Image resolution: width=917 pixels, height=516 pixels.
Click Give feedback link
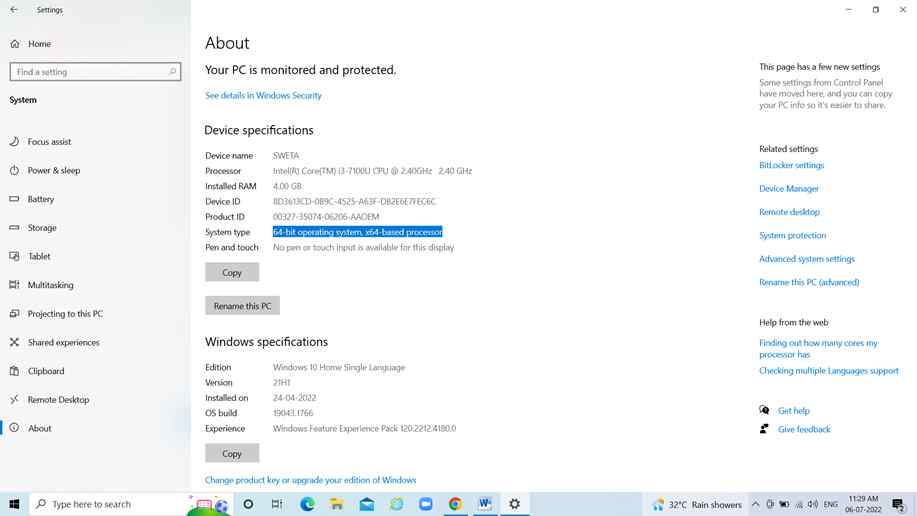804,429
